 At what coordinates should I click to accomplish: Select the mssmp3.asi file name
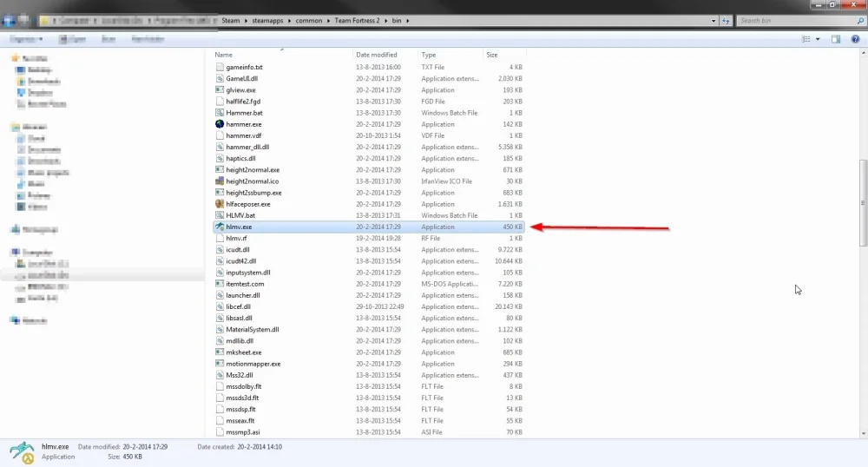coord(243,432)
